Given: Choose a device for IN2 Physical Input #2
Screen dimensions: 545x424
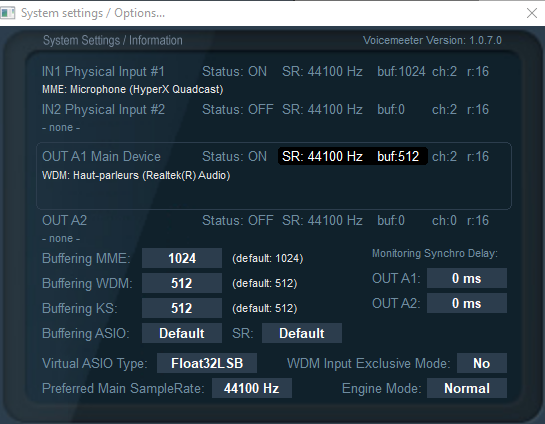Looking at the screenshot, I should (x=61, y=128).
